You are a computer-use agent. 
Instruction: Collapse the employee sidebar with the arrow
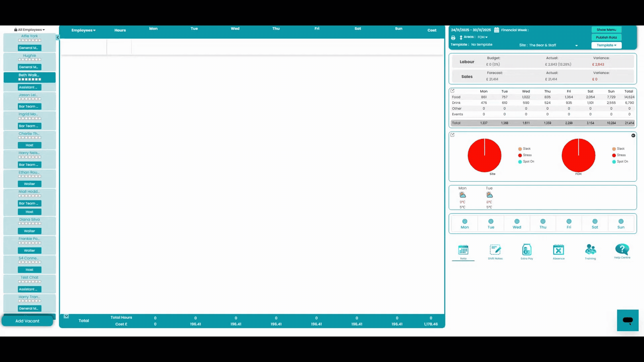click(58, 38)
